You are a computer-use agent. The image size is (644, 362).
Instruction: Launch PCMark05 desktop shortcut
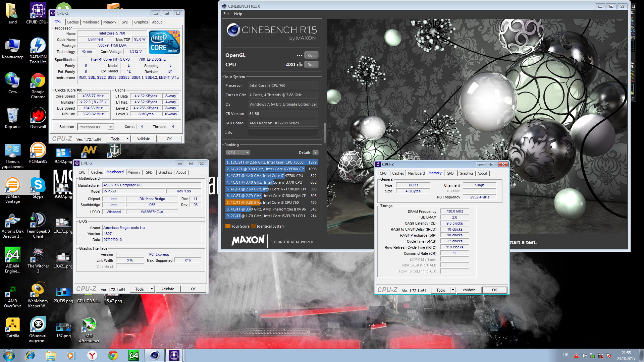38,153
